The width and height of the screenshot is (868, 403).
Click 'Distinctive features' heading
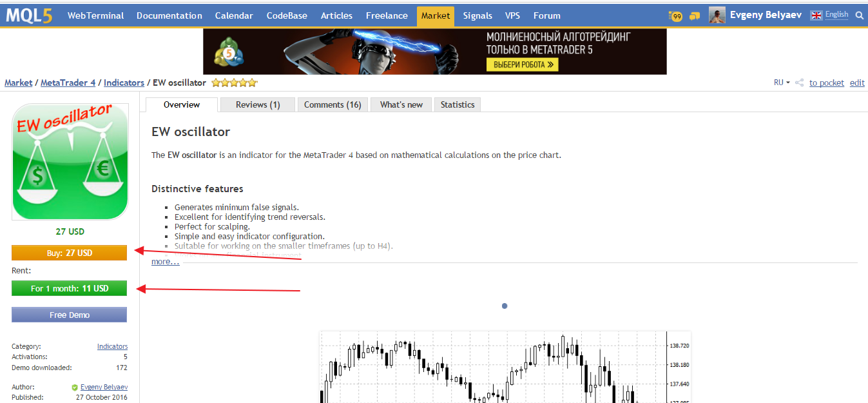click(197, 189)
